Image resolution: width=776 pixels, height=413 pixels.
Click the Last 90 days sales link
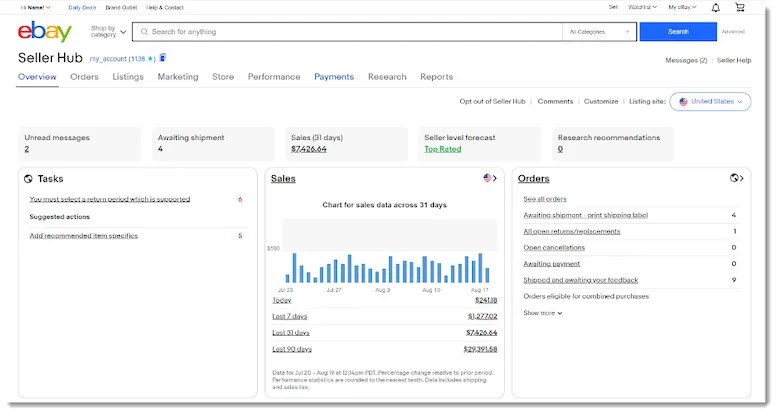pyautogui.click(x=292, y=349)
